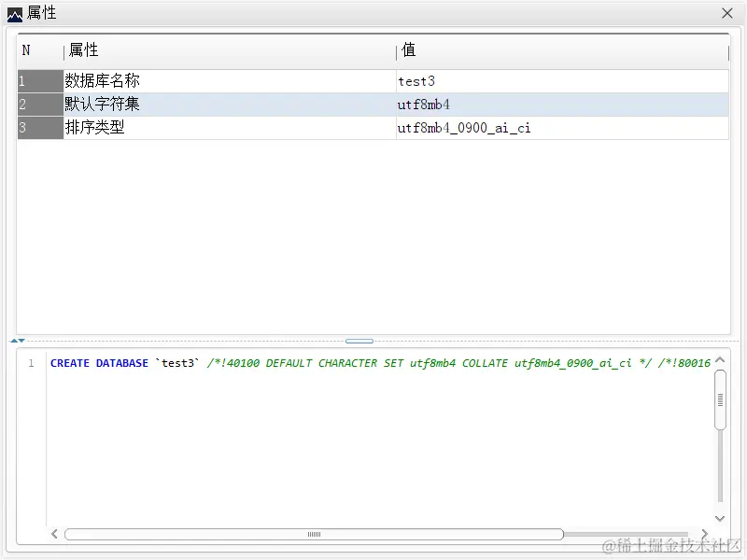747x560 pixels.
Task: Click the N column header
Action: pyautogui.click(x=40, y=50)
